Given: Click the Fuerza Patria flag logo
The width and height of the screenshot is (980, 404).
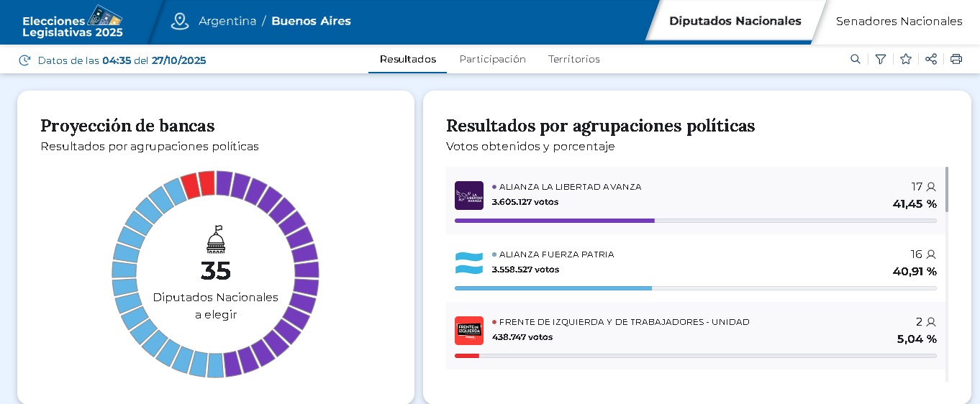Looking at the screenshot, I should 469,263.
